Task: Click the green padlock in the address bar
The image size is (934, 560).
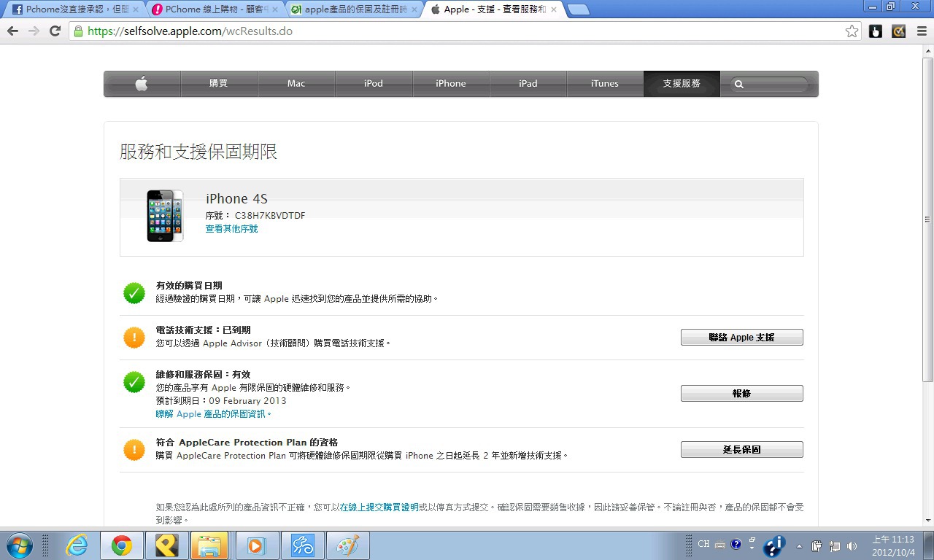Action: (78, 31)
